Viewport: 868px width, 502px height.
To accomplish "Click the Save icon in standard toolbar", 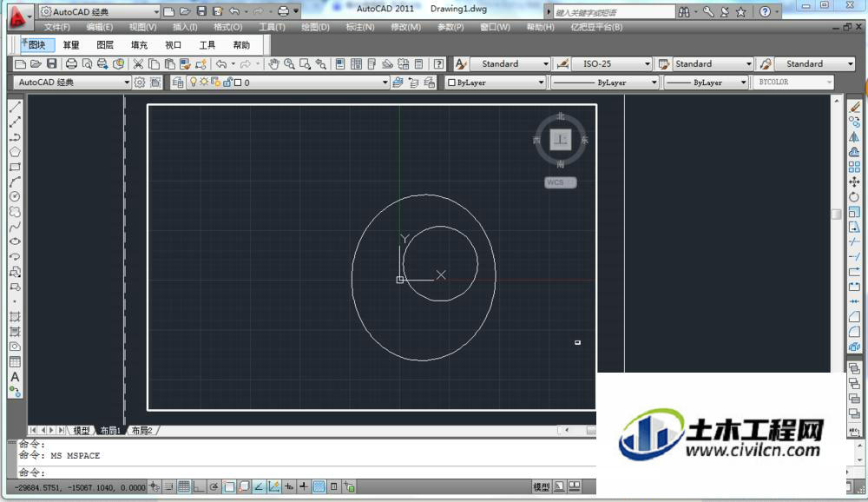I will [x=51, y=64].
